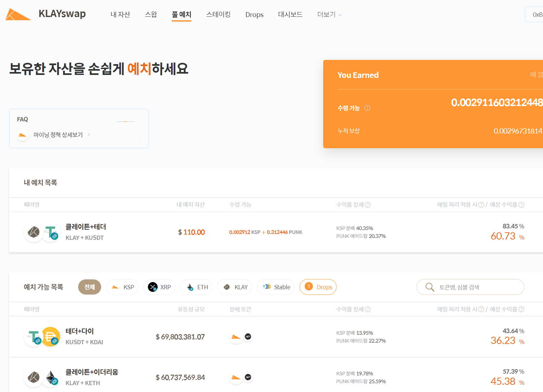Click the 누적 보상 value 0.00296731814
The height and width of the screenshot is (392, 543).
point(518,131)
